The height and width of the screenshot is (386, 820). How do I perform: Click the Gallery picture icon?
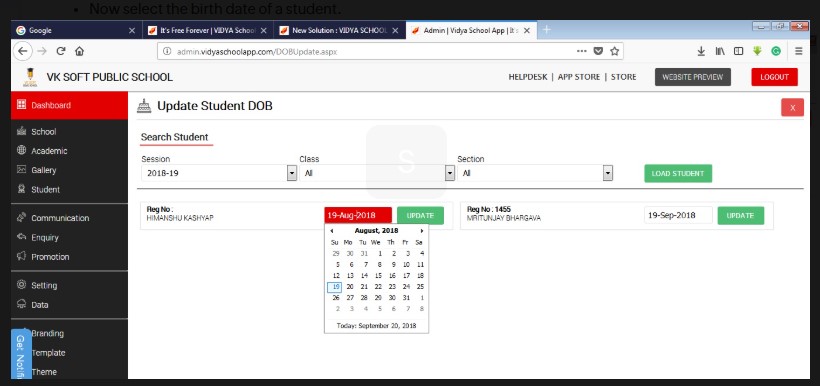(21, 169)
